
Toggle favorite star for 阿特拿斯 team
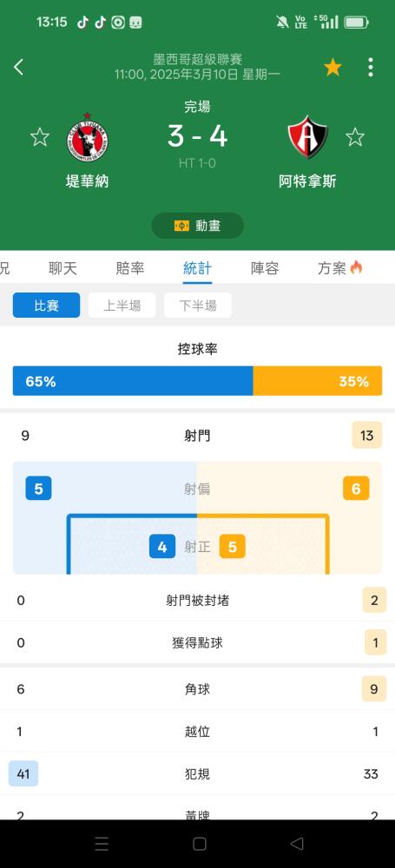(355, 137)
